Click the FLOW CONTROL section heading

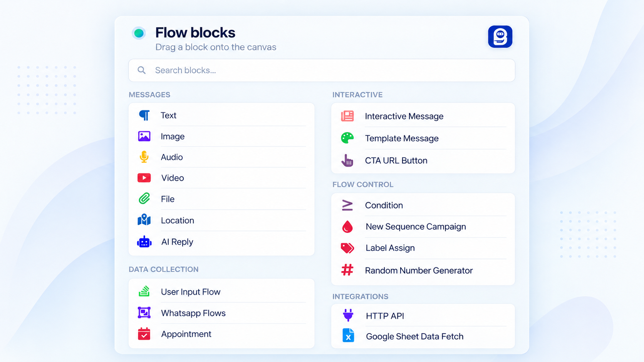[x=363, y=185]
